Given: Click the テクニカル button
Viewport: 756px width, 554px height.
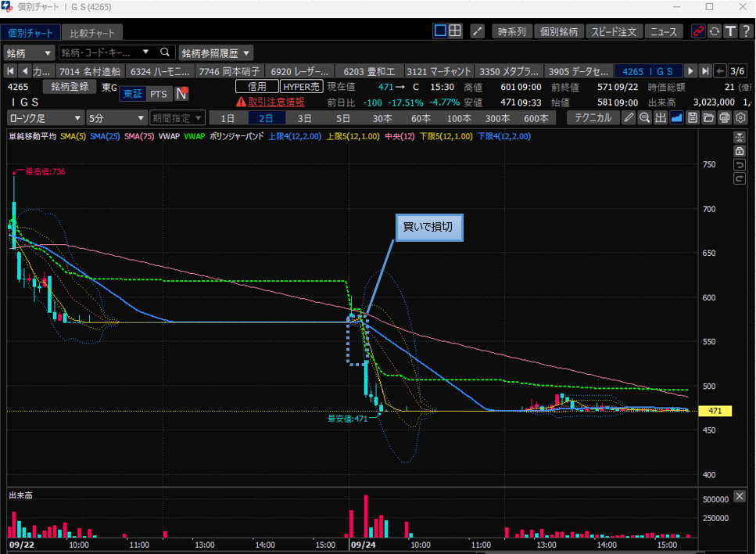Looking at the screenshot, I should coord(593,118).
